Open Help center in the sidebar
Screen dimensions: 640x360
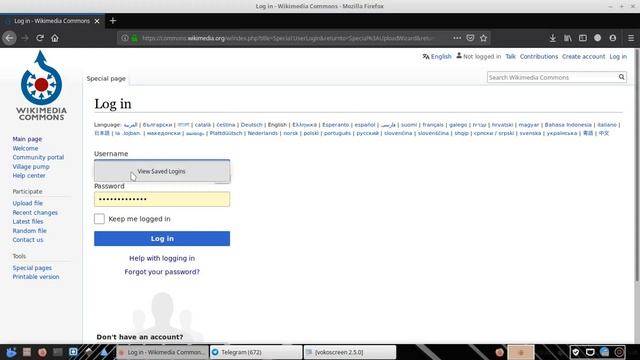tap(29, 176)
